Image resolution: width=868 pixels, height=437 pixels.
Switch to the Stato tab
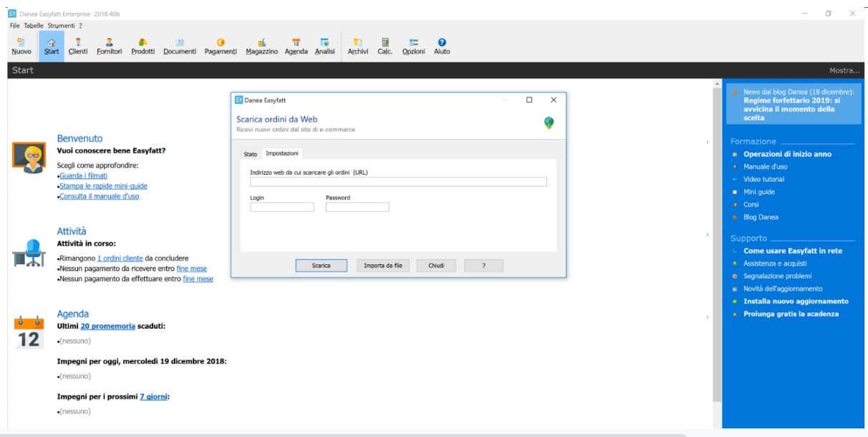[250, 154]
